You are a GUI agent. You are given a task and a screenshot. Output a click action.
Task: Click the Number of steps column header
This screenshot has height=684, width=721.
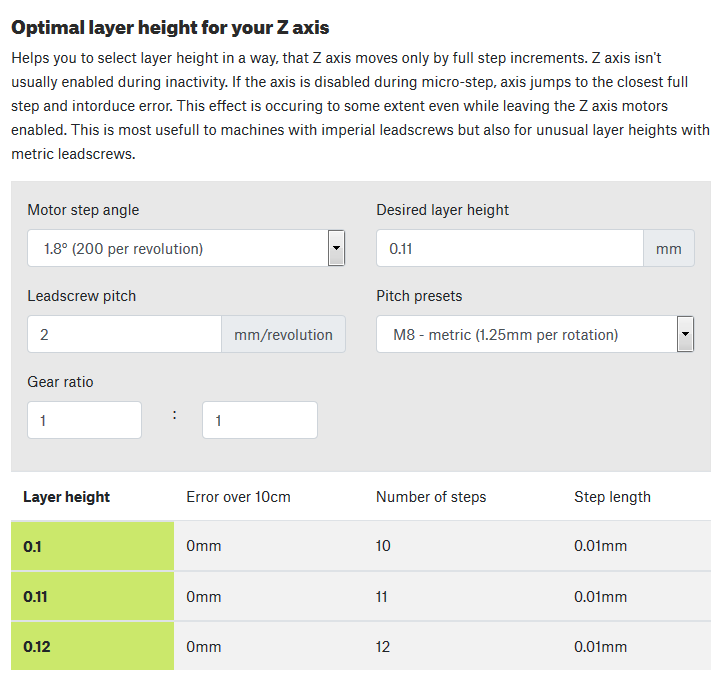tap(431, 497)
